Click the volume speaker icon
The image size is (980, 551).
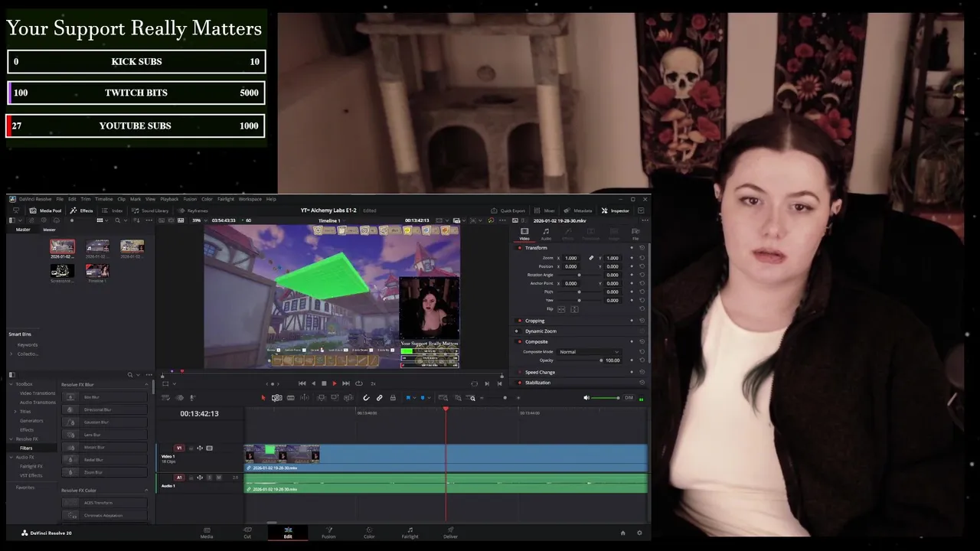tap(586, 398)
